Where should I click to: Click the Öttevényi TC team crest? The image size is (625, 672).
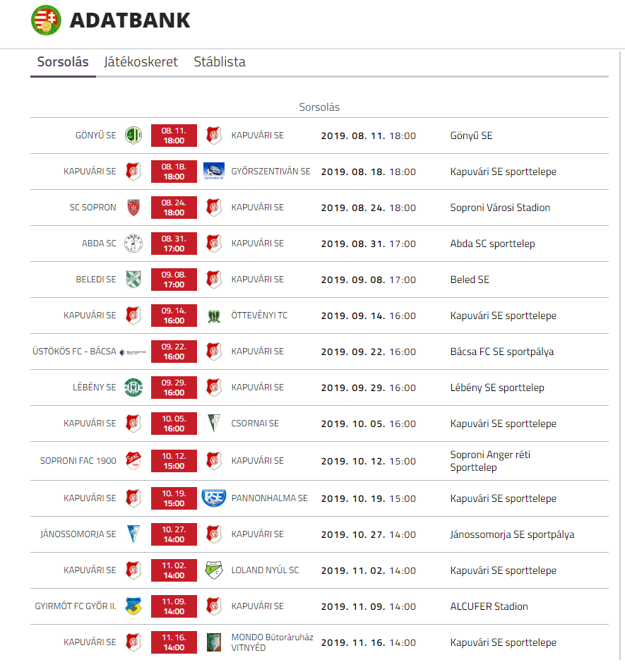[x=213, y=316]
